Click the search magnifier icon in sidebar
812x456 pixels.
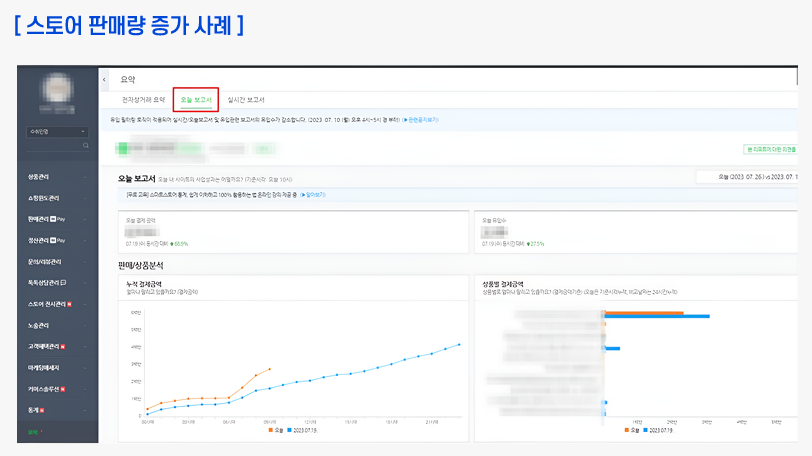(x=86, y=145)
